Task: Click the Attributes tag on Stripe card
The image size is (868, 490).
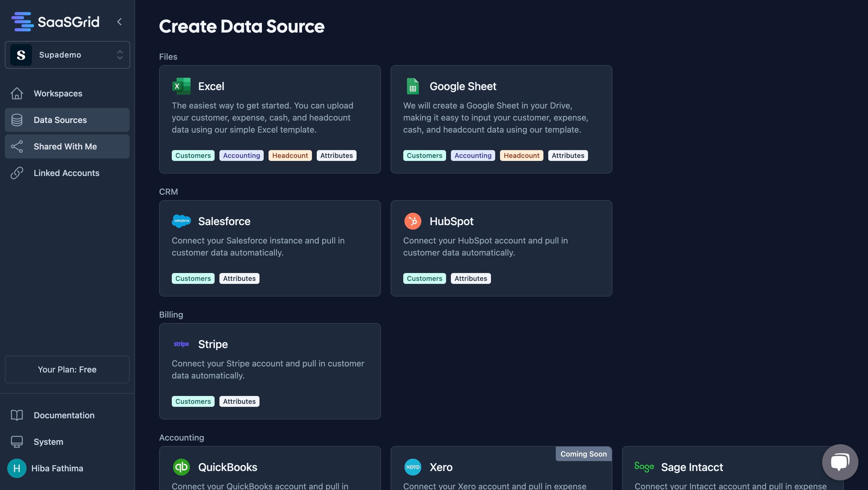Action: (x=240, y=402)
